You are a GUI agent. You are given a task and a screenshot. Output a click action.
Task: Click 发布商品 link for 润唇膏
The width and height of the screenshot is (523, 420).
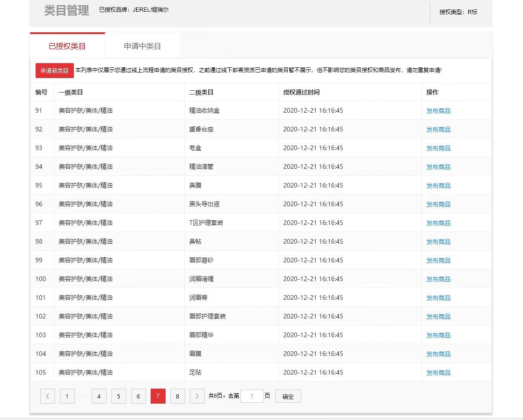click(x=438, y=298)
